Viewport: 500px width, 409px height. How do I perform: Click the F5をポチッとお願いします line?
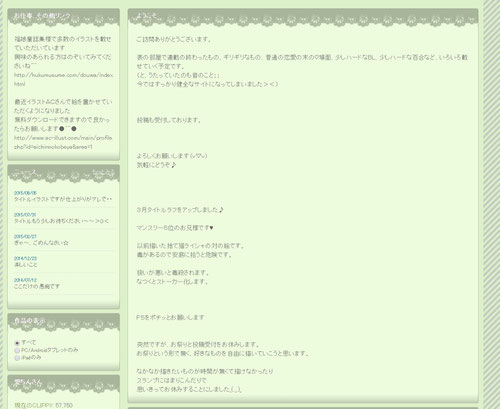[170, 317]
